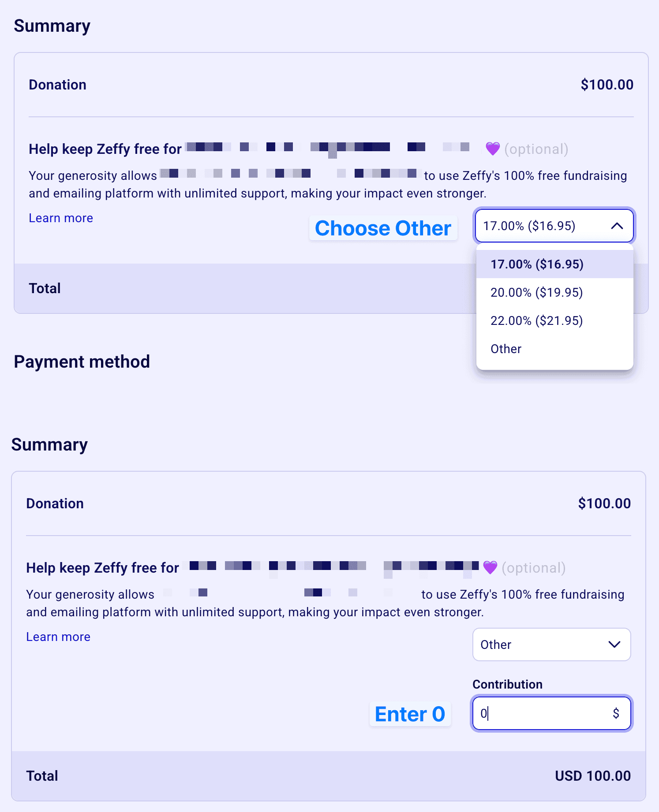Click the Payment method heading
This screenshot has width=659, height=812.
point(82,362)
